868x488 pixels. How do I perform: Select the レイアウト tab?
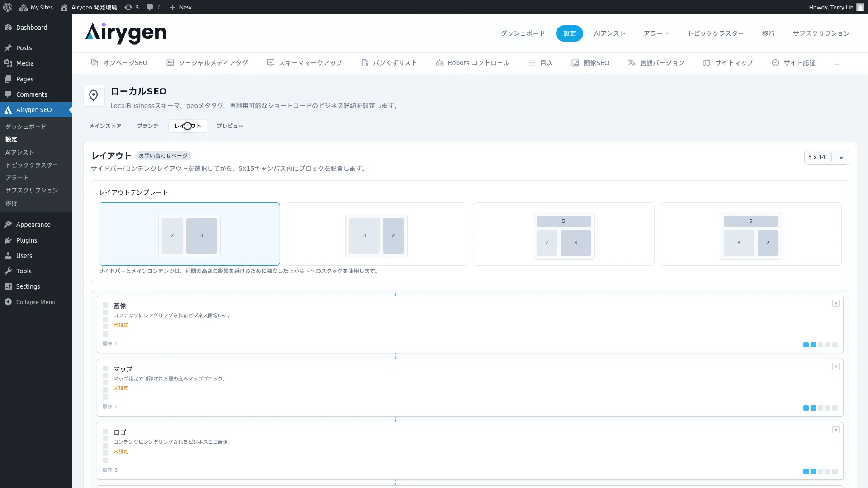[x=188, y=126]
